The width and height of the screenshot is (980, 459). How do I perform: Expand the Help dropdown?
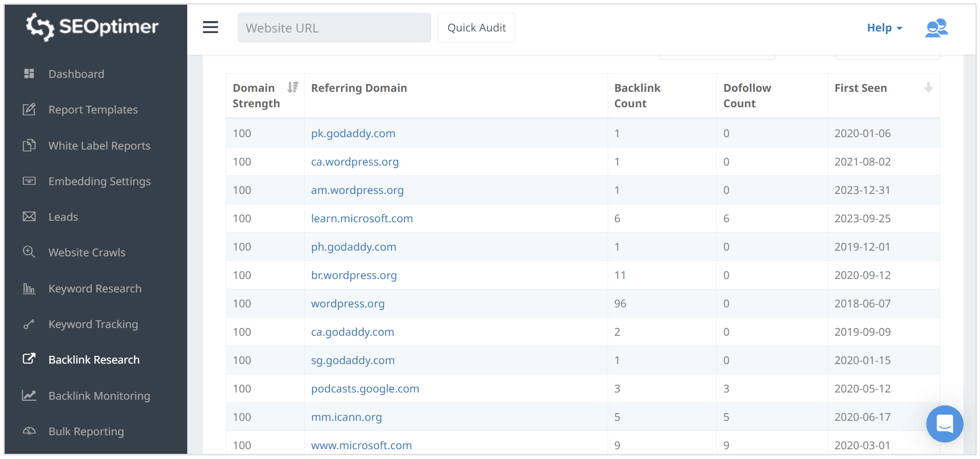click(x=884, y=28)
